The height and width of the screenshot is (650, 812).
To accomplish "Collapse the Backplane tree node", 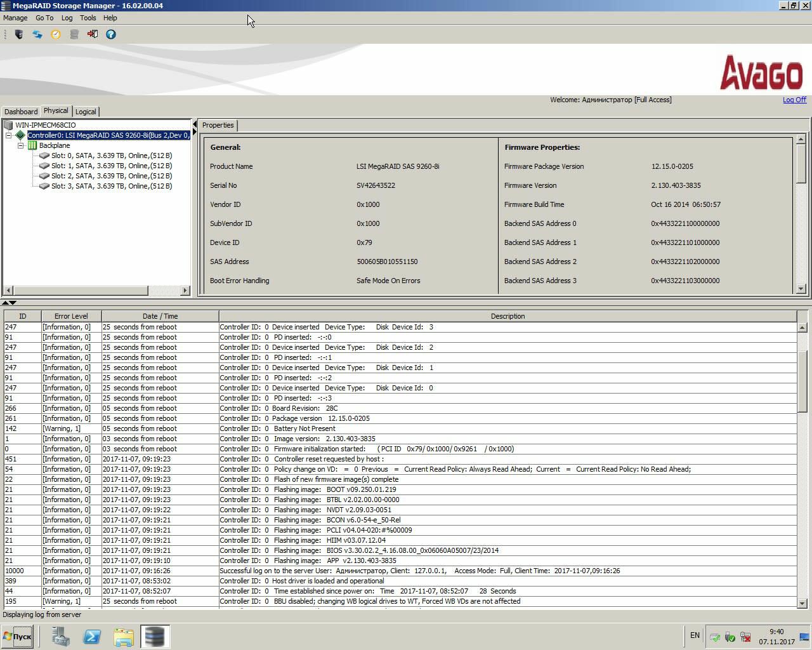I will [21, 145].
